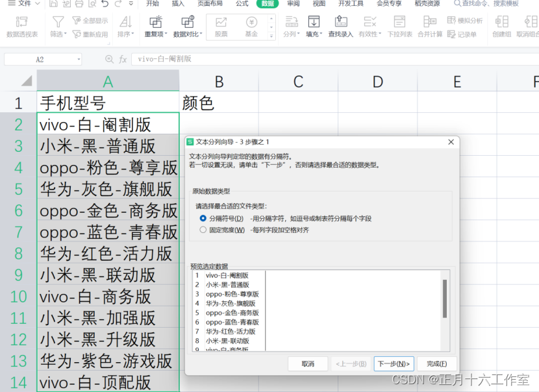Image resolution: width=539 pixels, height=392 pixels.
Task: Click 重新应用 reapply filter
Action: pos(90,34)
